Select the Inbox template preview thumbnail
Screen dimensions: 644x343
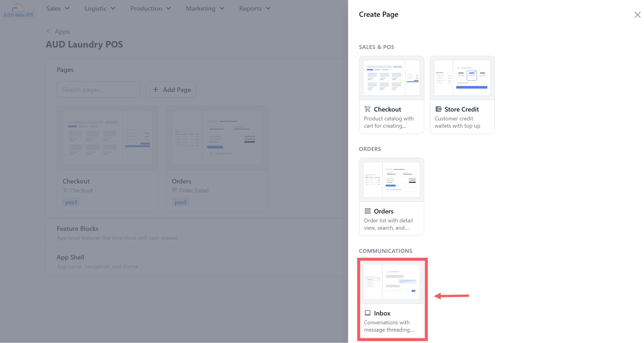pos(392,282)
